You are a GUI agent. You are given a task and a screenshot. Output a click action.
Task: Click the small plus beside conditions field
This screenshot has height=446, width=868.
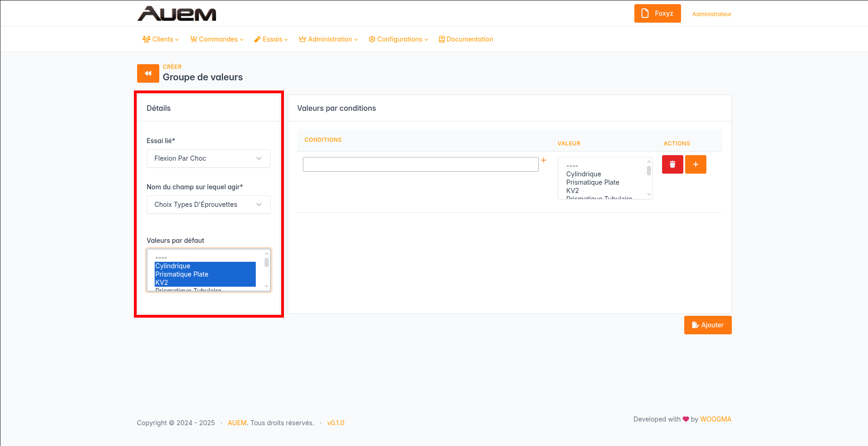coord(544,160)
